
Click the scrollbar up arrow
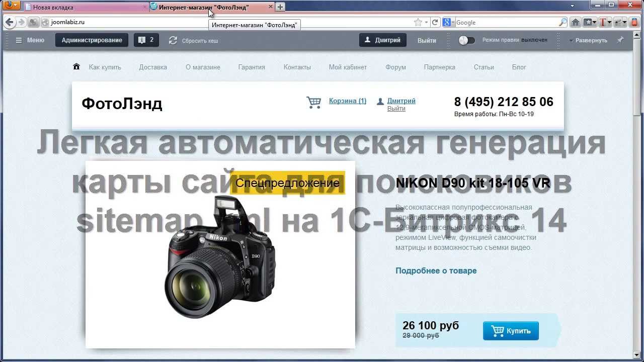tap(638, 35)
